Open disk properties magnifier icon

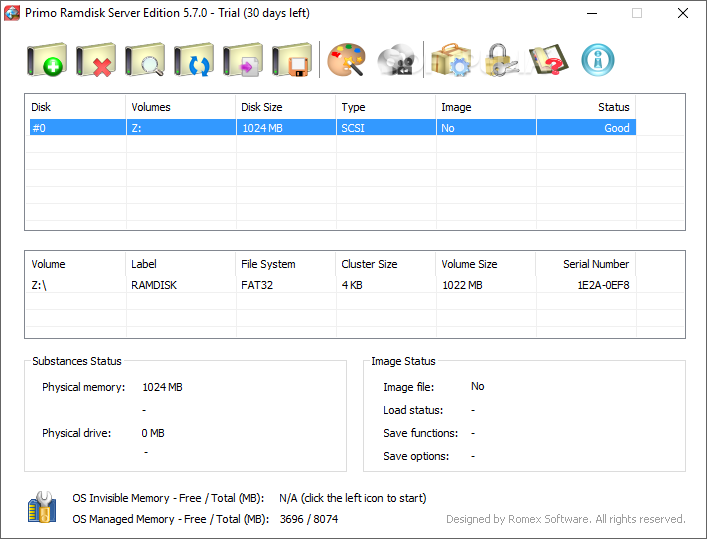coord(145,60)
